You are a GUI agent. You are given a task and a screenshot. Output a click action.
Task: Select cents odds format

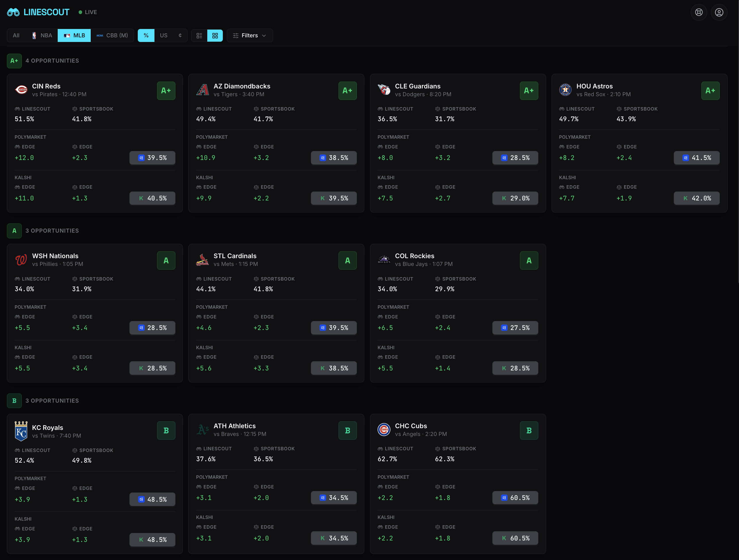[x=180, y=35]
